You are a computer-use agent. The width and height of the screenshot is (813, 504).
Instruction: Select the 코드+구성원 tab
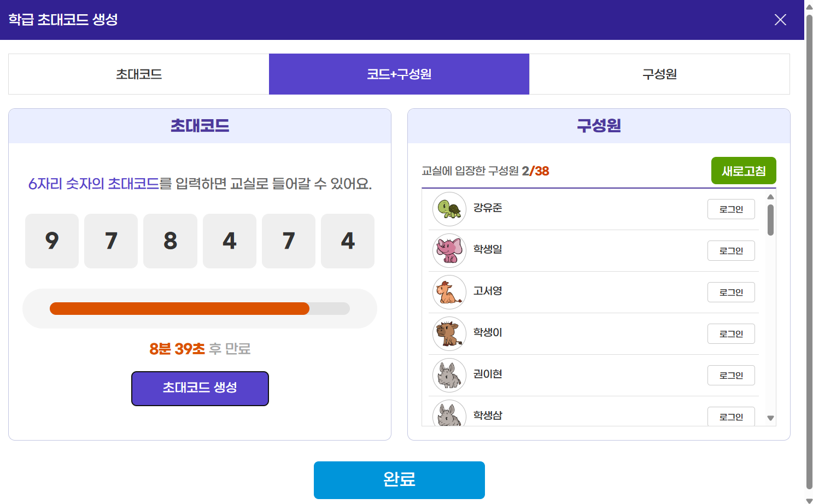coord(399,74)
